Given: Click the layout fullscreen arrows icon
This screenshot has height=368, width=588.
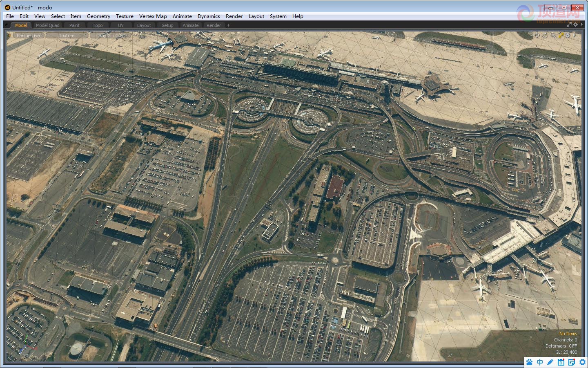Looking at the screenshot, I should coord(569,25).
